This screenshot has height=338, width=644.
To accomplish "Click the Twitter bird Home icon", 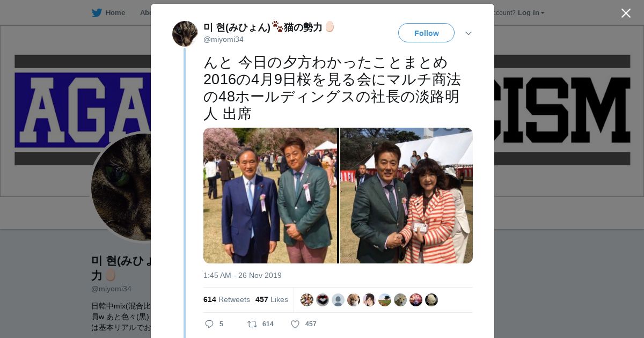I will [97, 13].
